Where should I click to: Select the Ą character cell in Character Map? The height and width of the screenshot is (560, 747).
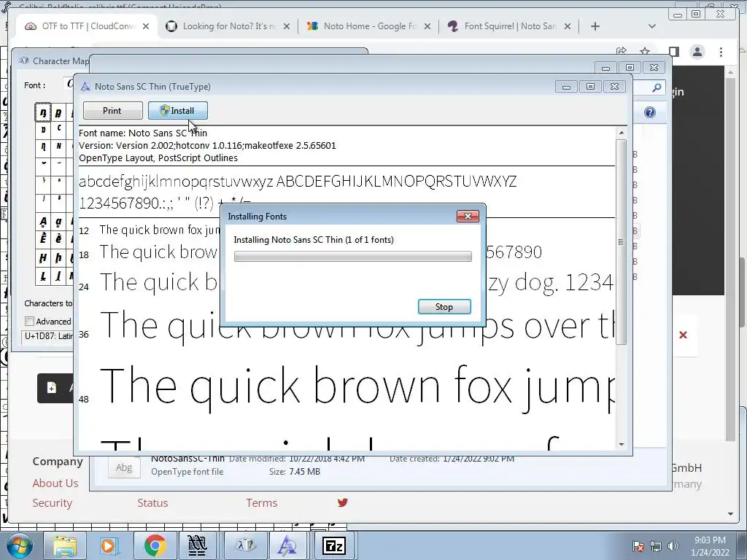(x=43, y=222)
